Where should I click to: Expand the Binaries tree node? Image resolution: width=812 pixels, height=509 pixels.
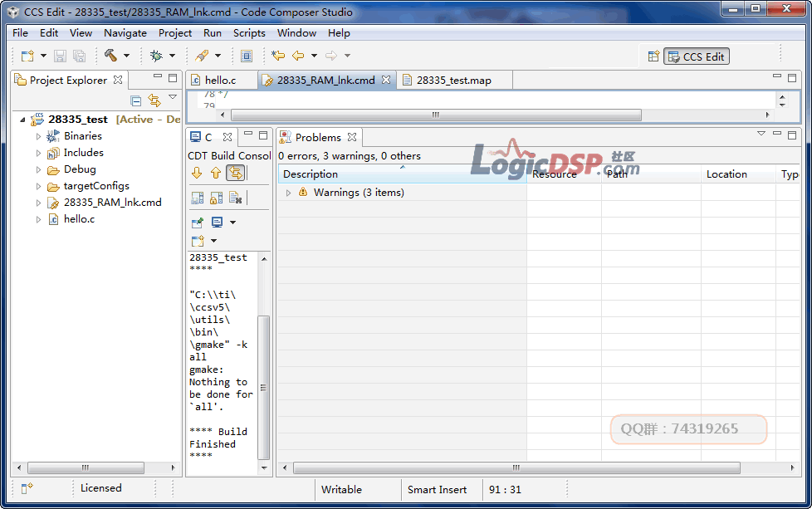pyautogui.click(x=38, y=137)
